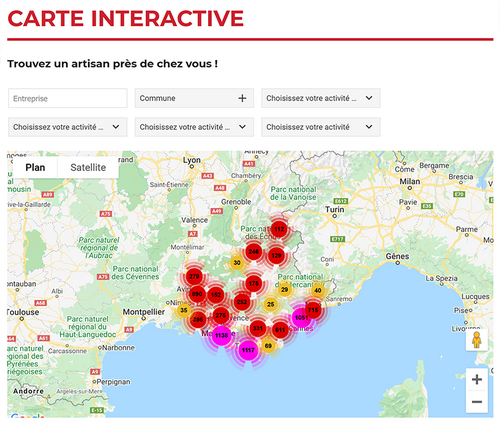Select the yellow 30 cluster marker
500x426 pixels.
tap(237, 263)
